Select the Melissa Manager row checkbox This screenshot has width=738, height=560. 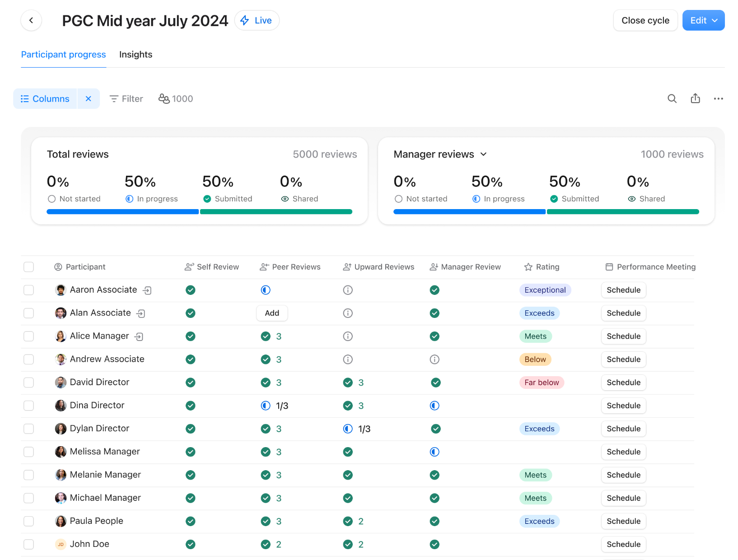pos(28,452)
